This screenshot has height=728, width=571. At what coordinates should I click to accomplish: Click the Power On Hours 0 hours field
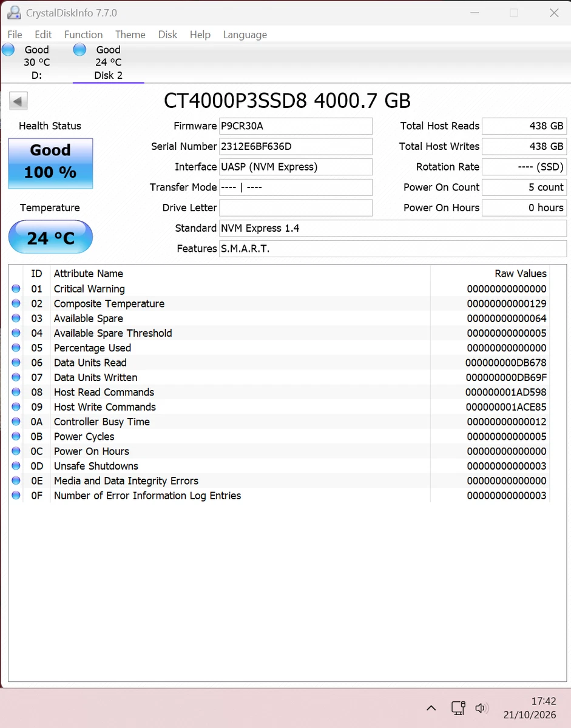[x=524, y=207]
